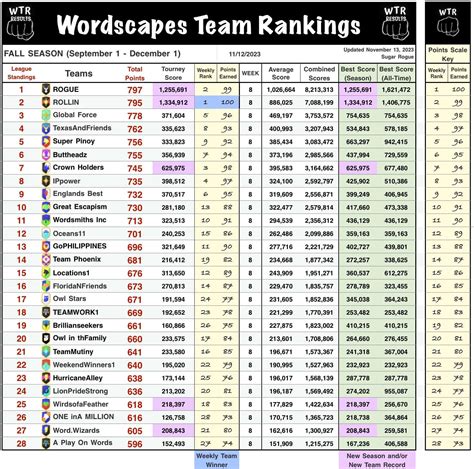Click the Best Score (All-Time) column header
This screenshot has height=469, width=474.
coord(396,74)
